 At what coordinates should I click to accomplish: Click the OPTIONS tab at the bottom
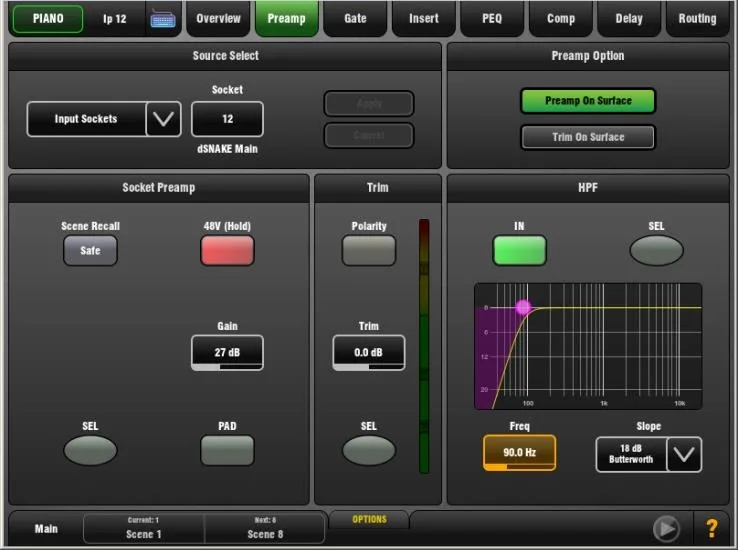click(369, 519)
